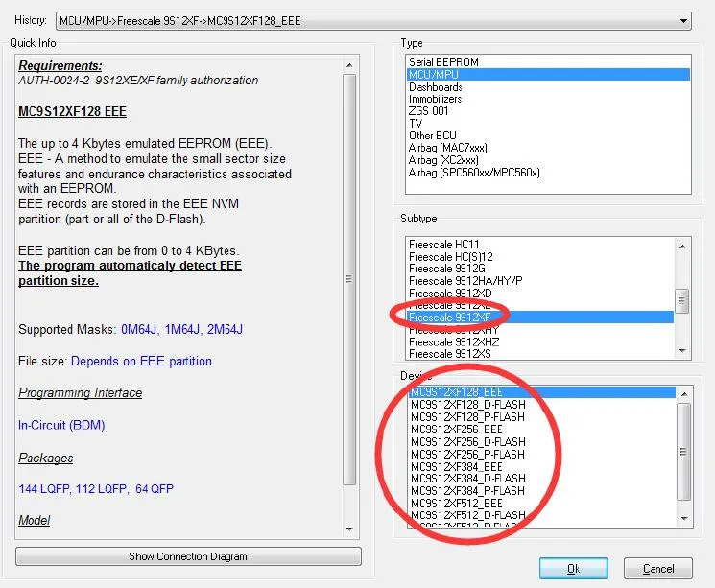715x588 pixels.
Task: Click the Quick Info scrollbar thumb
Action: tap(348, 279)
